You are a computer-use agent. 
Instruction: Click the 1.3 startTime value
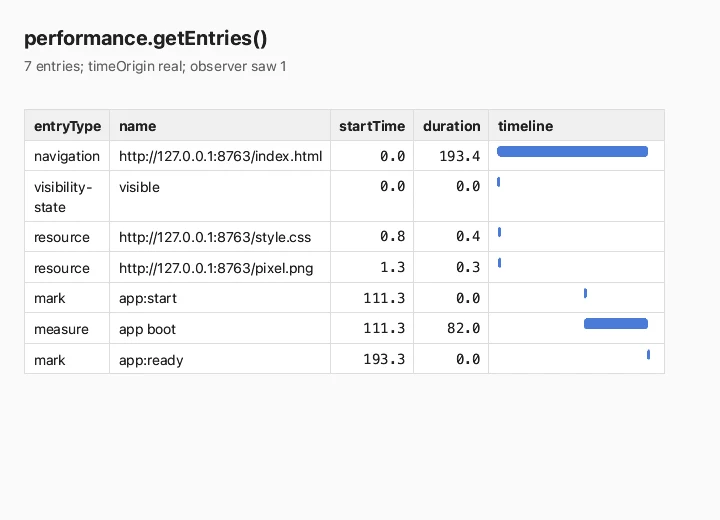point(393,267)
